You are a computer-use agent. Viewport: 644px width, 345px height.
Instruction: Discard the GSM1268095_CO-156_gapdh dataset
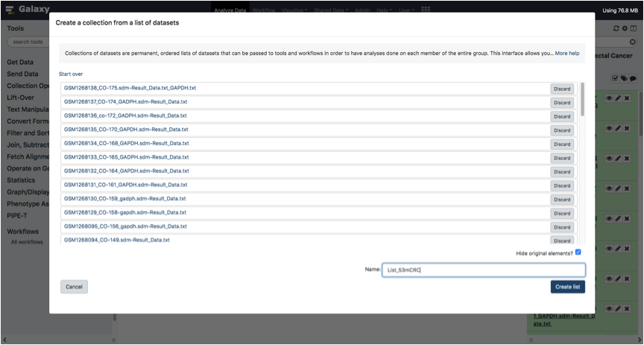tap(562, 227)
